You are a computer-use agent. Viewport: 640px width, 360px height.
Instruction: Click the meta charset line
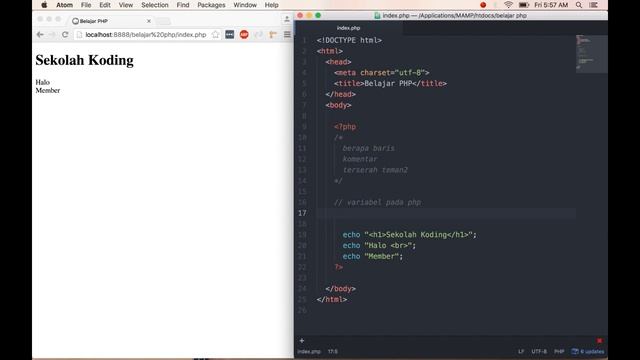381,73
